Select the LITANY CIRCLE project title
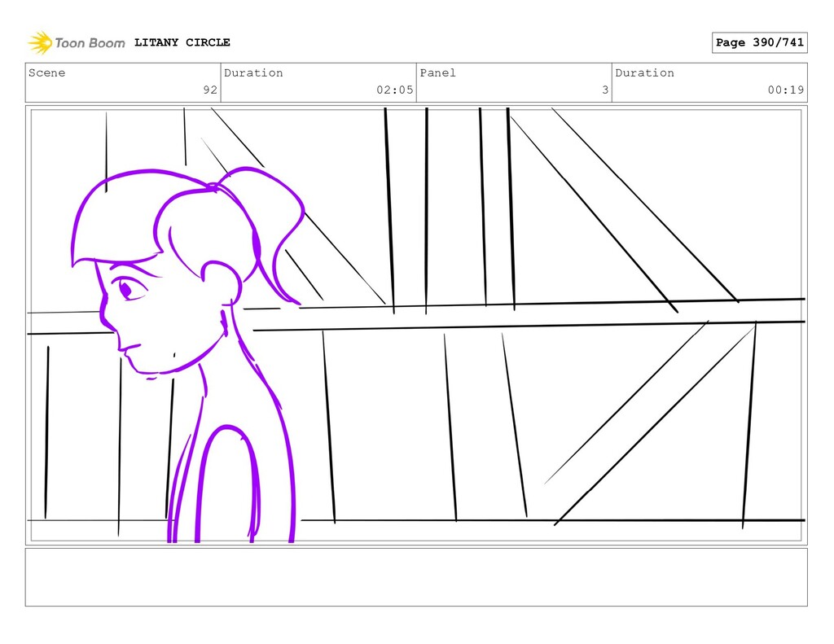 (x=182, y=42)
